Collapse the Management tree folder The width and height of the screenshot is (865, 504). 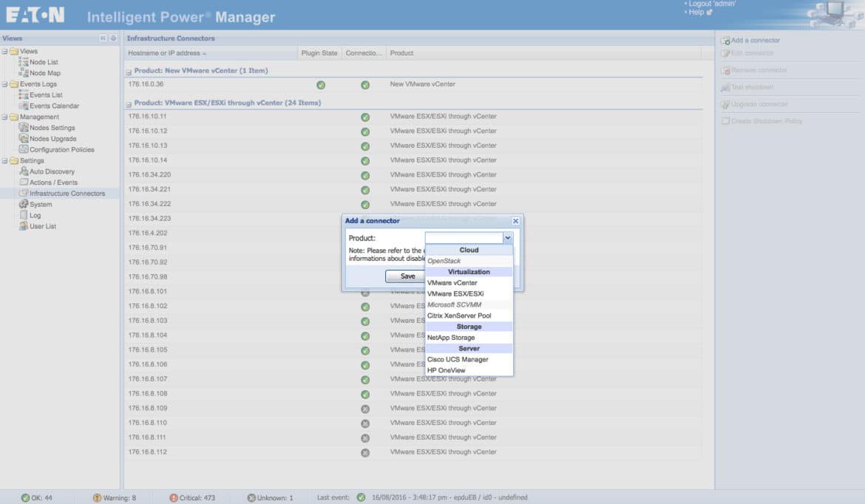[x=4, y=117]
